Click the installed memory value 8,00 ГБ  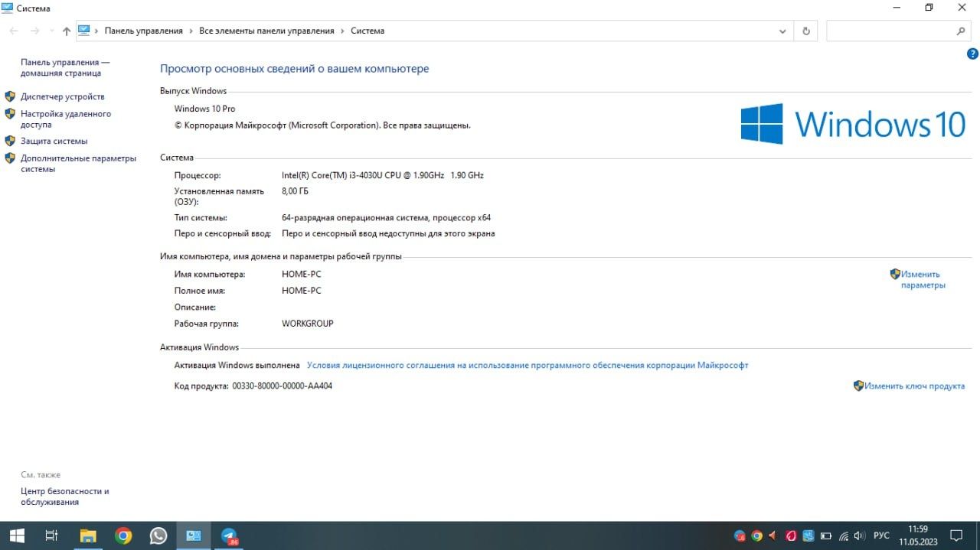(x=295, y=191)
